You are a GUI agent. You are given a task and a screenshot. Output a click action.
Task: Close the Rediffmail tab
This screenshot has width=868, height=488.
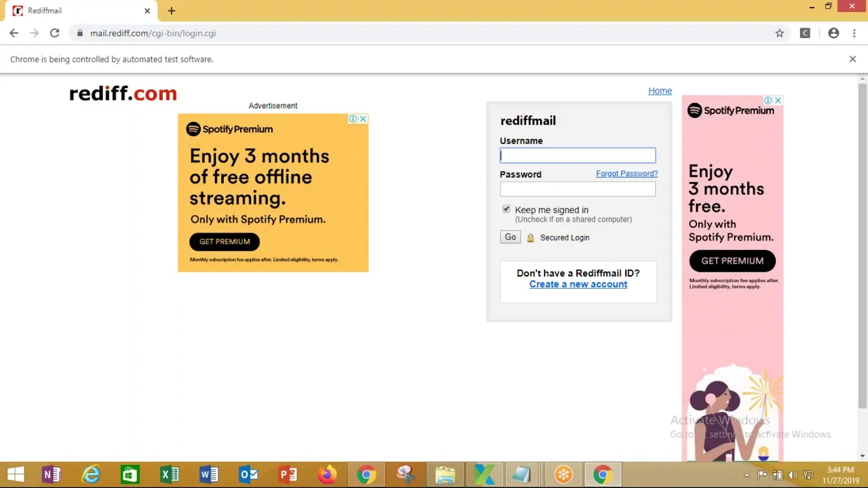click(x=147, y=11)
